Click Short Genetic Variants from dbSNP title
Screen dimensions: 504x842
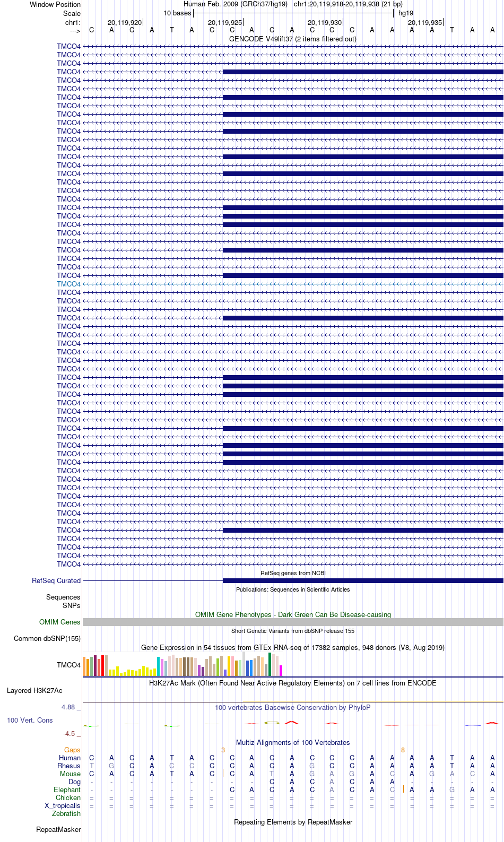pyautogui.click(x=293, y=631)
